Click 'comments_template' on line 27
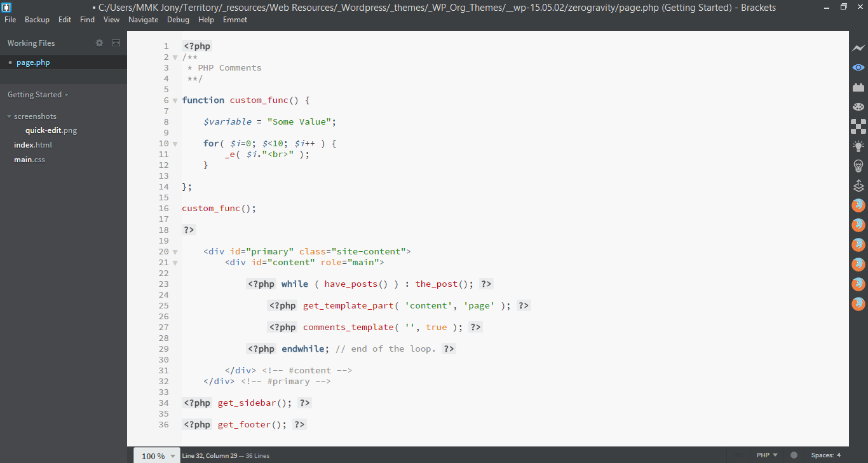This screenshot has height=463, width=868. [x=348, y=327]
